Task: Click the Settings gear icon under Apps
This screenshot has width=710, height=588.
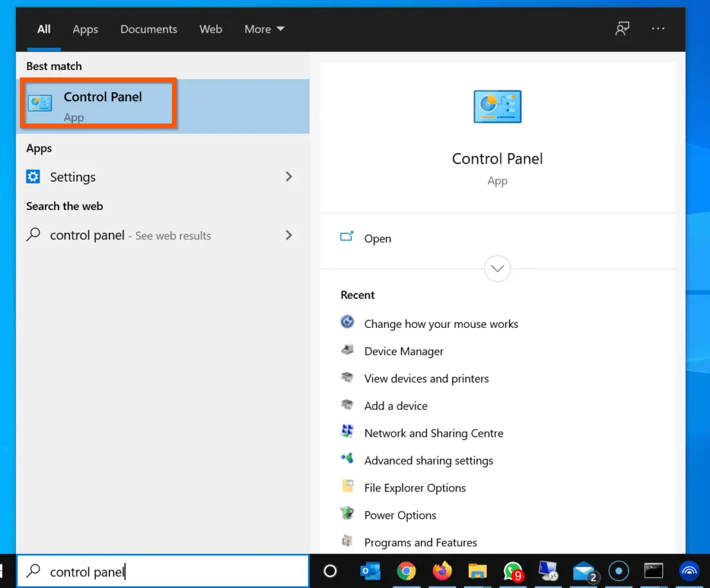Action: (33, 177)
